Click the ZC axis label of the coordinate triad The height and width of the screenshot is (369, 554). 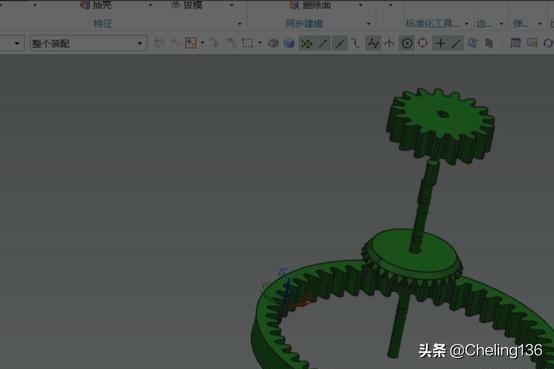[283, 271]
